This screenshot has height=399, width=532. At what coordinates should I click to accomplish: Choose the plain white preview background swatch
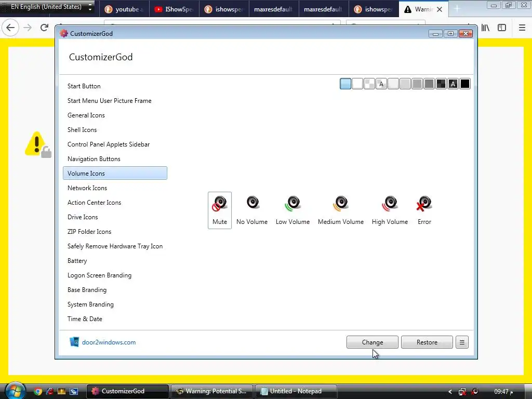coord(357,84)
